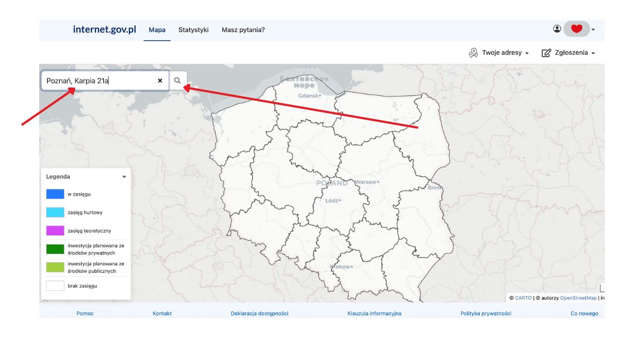Click the blue 'w zasięgu' legend swatch

click(x=55, y=194)
